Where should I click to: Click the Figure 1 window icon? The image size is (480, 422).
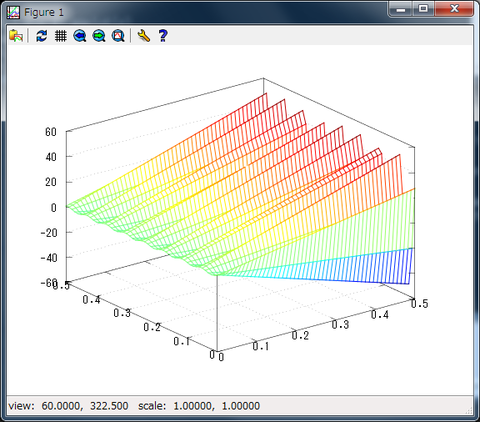[x=13, y=12]
